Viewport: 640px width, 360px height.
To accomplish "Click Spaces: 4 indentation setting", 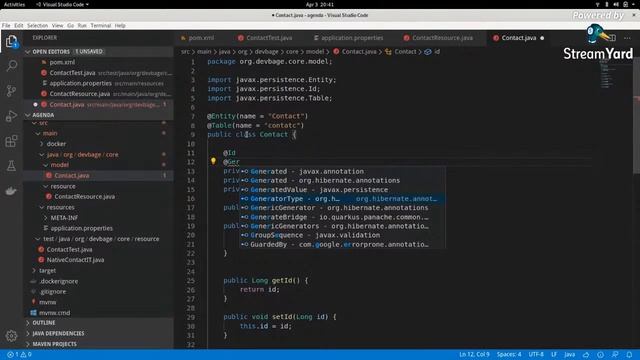I will coord(509,355).
